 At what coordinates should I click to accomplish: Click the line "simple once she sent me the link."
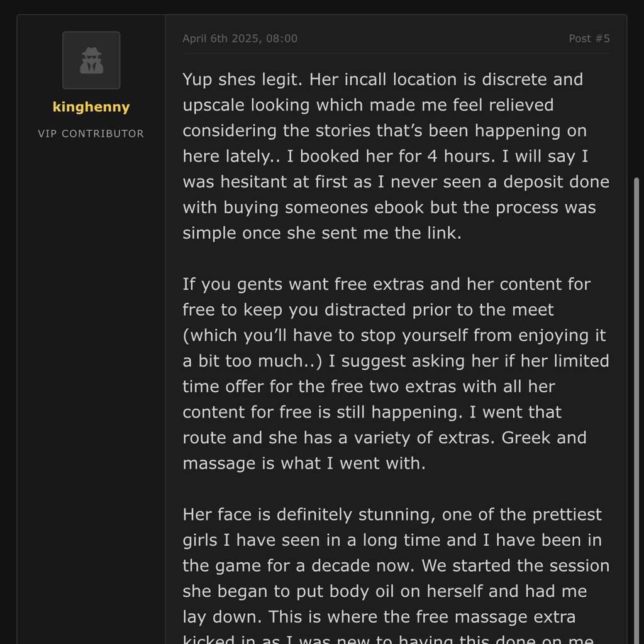click(x=322, y=233)
